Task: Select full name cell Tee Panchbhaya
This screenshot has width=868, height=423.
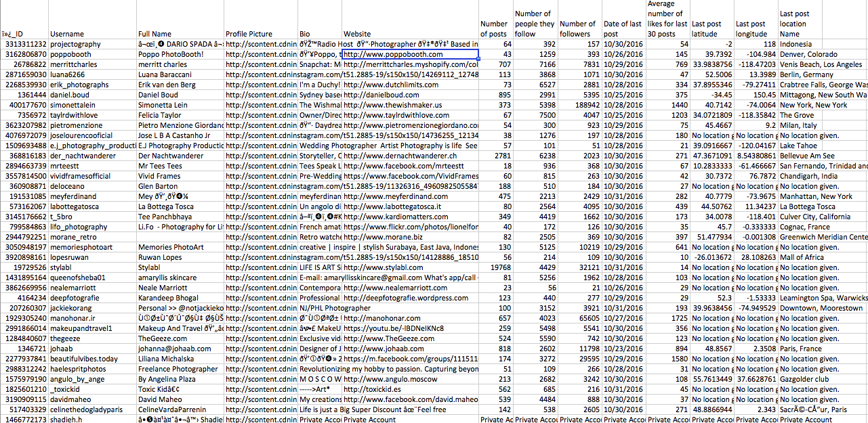Action: [180, 217]
